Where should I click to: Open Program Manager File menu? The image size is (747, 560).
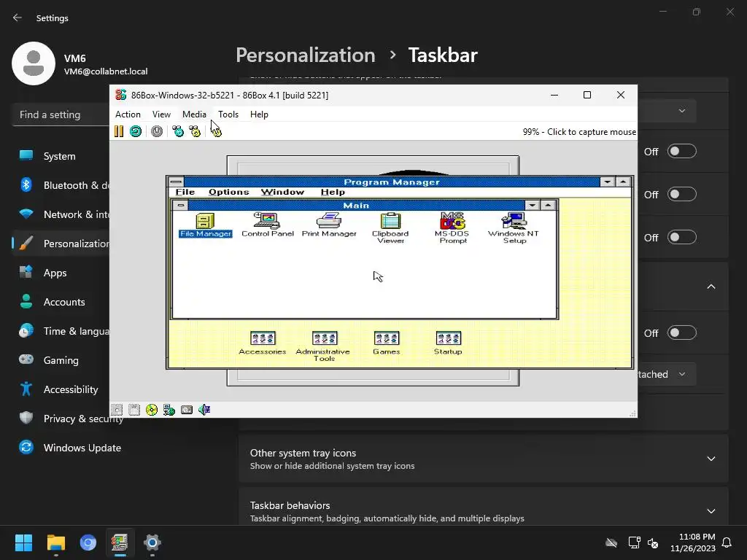[x=185, y=192]
